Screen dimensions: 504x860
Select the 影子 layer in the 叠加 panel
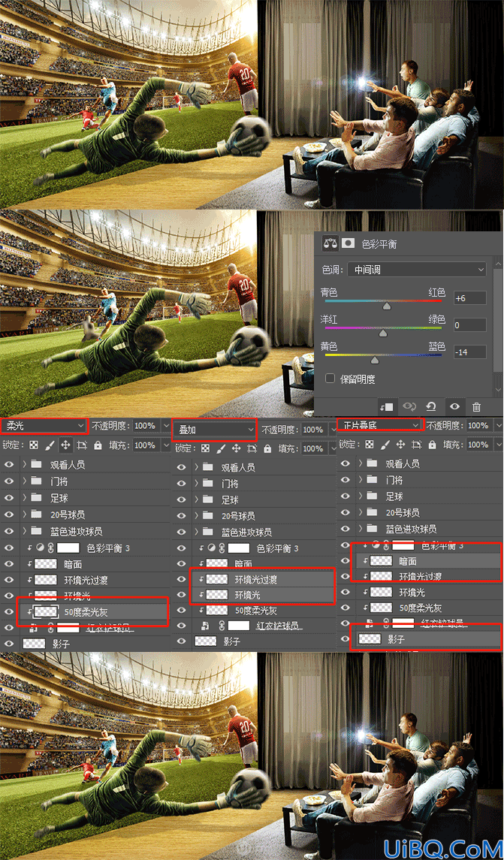point(255,641)
